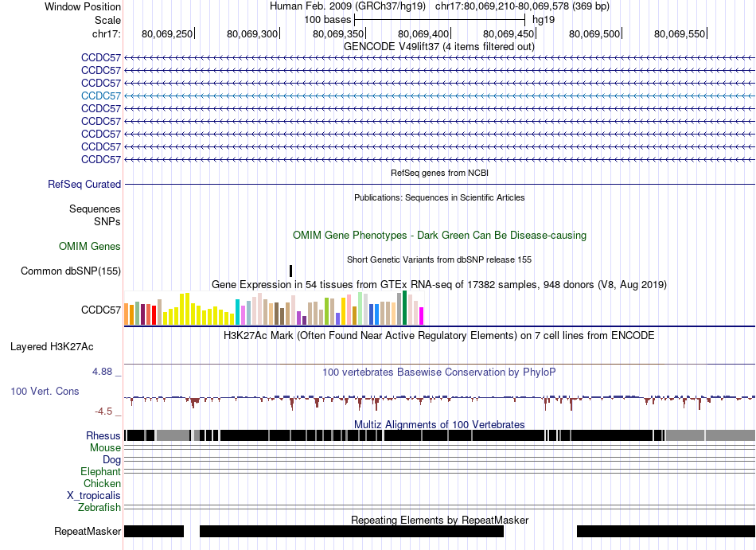Open Multiz Alignments of 100 Vertebrates title

[439, 425]
